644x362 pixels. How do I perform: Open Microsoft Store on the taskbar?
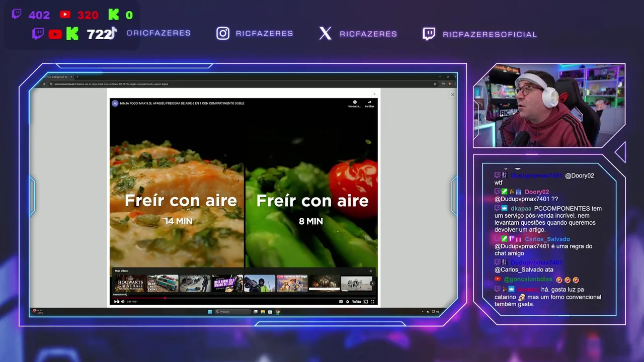[x=270, y=312]
